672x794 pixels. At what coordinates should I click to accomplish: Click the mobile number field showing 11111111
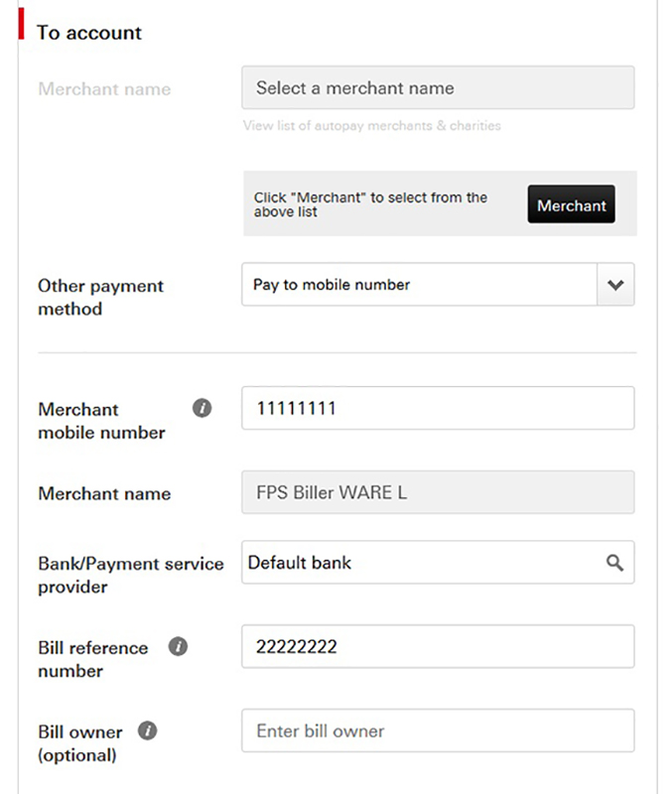pos(439,407)
